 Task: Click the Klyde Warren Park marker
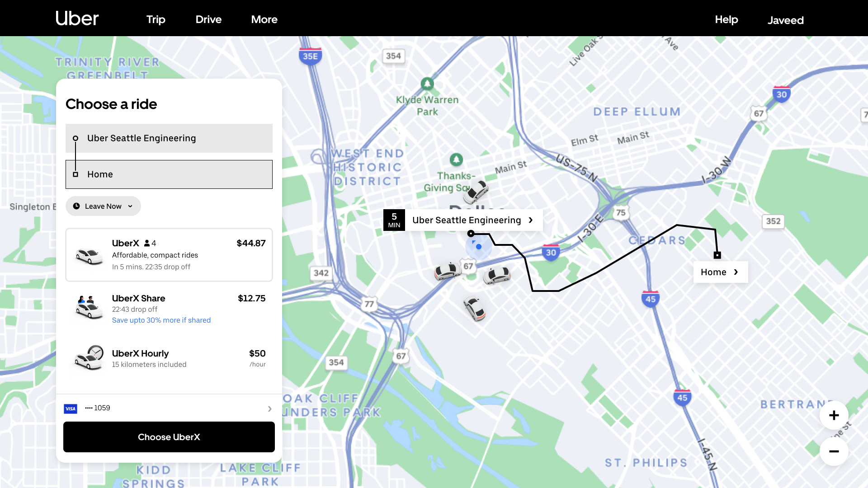427,84
